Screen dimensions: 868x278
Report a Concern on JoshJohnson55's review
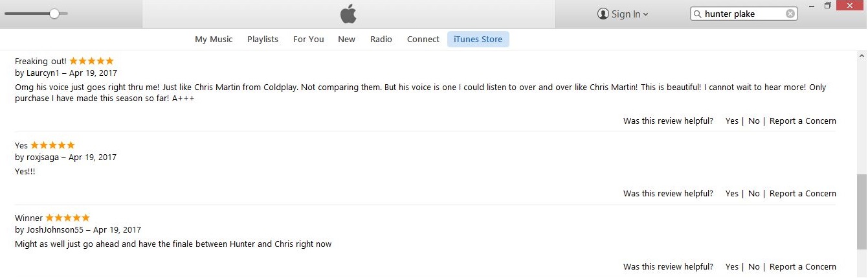803,266
